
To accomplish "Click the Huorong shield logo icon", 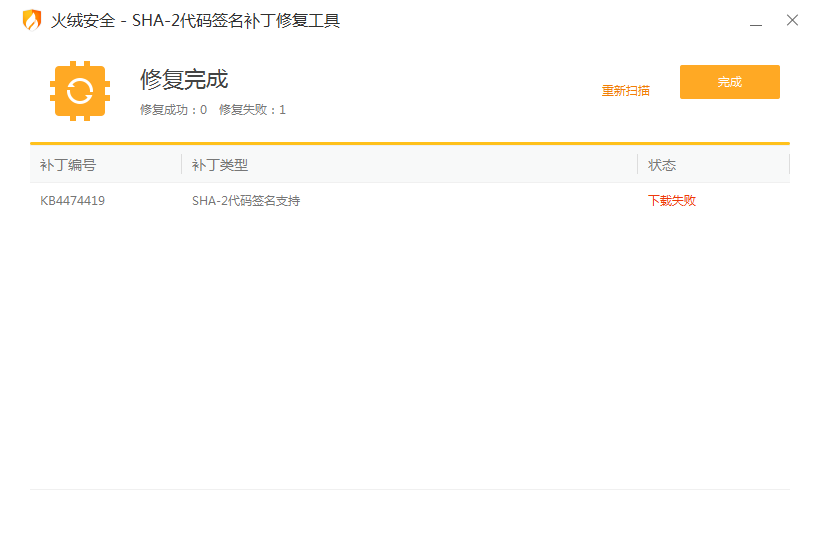I will coord(32,20).
